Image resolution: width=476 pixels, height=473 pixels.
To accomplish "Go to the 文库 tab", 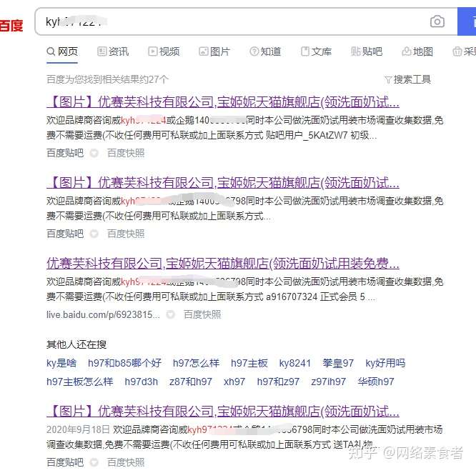I will [317, 51].
